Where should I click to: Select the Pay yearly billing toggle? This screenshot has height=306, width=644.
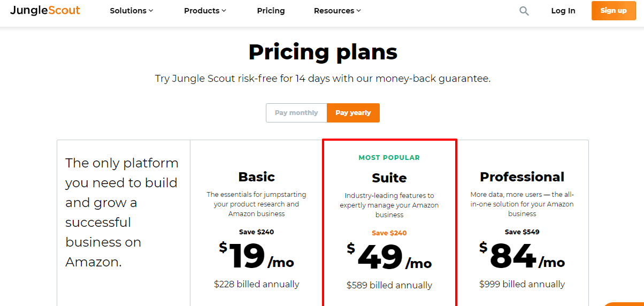353,113
